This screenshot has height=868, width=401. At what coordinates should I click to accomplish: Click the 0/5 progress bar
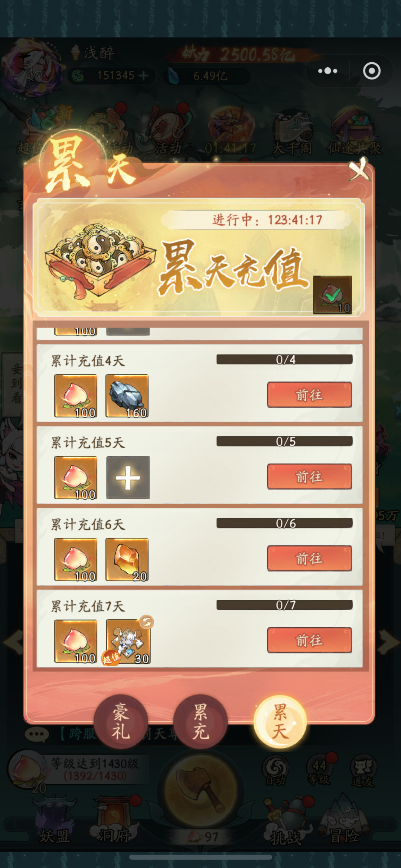(284, 441)
